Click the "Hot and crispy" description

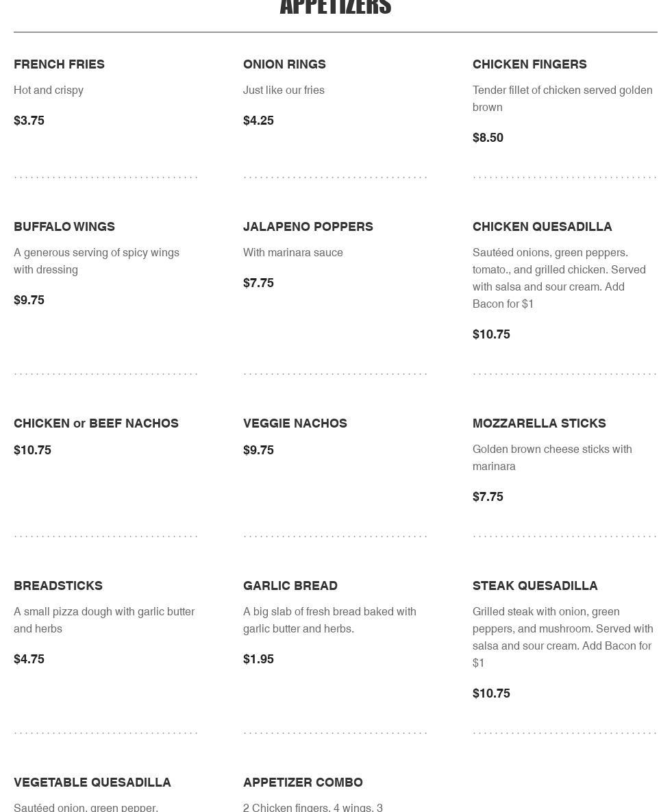pos(49,90)
